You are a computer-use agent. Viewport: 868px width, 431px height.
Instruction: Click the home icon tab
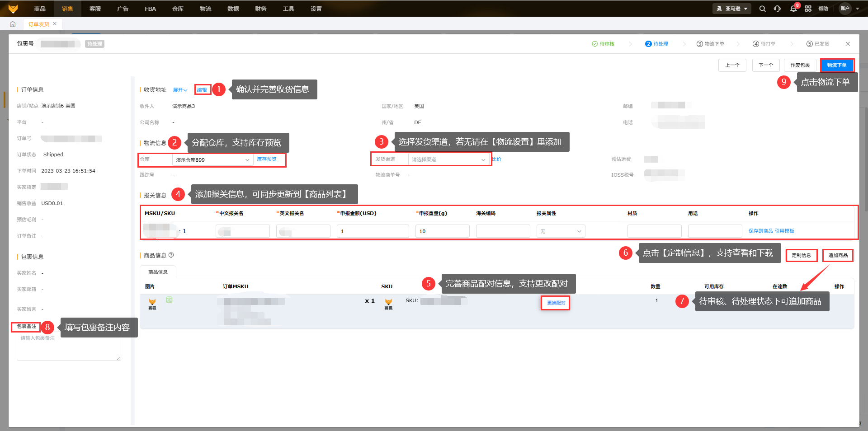coord(13,24)
